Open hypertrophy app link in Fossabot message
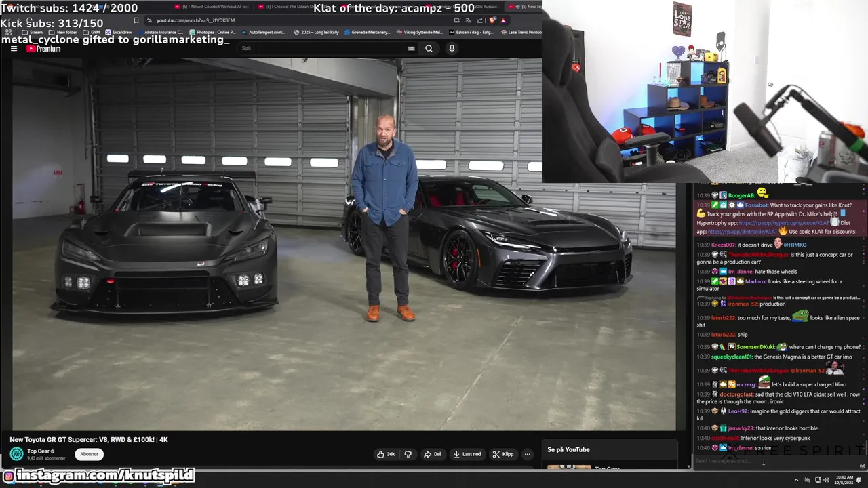Screen dimensions: 868x488 pos(784,223)
